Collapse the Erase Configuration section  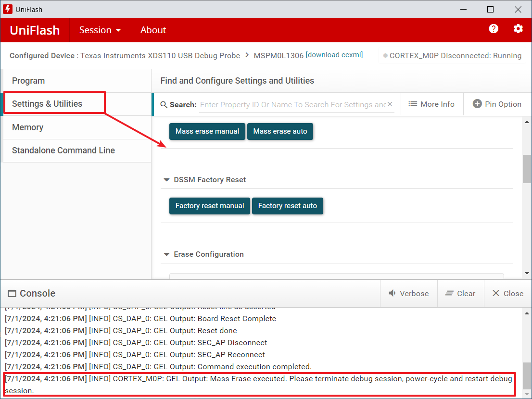[167, 254]
